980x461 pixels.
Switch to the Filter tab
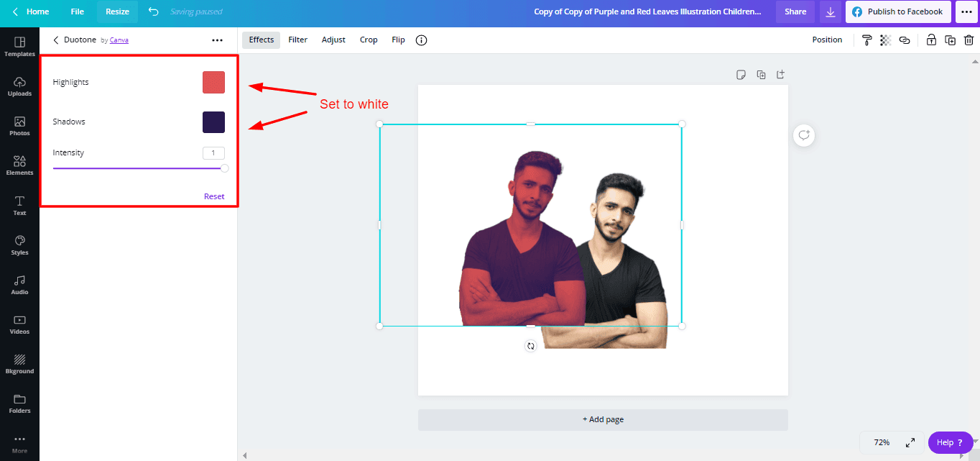(297, 40)
